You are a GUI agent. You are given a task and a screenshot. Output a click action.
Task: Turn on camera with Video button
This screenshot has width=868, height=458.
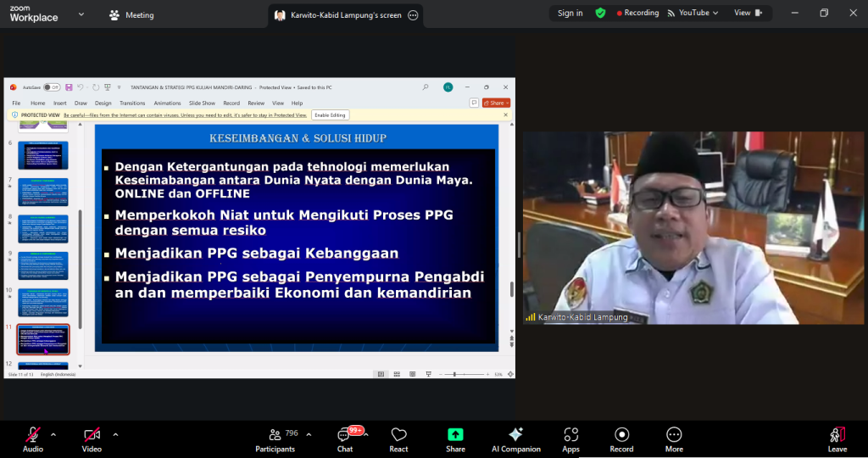(92, 438)
